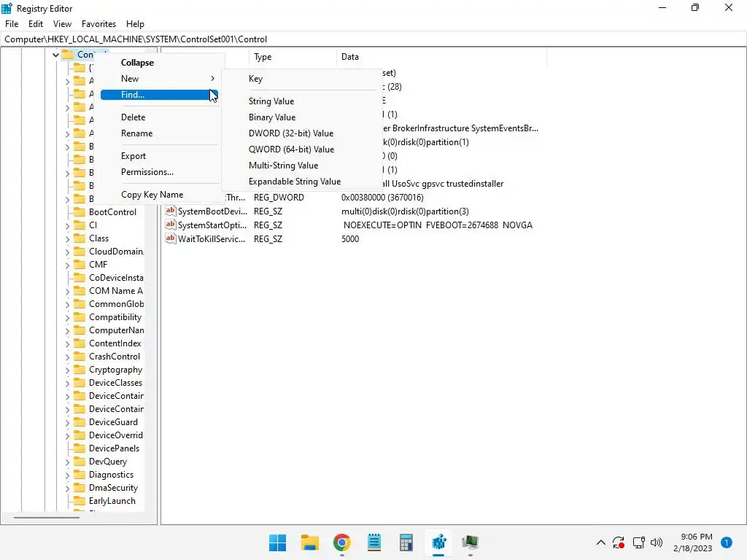Select the BootControl folder icon

80,212
